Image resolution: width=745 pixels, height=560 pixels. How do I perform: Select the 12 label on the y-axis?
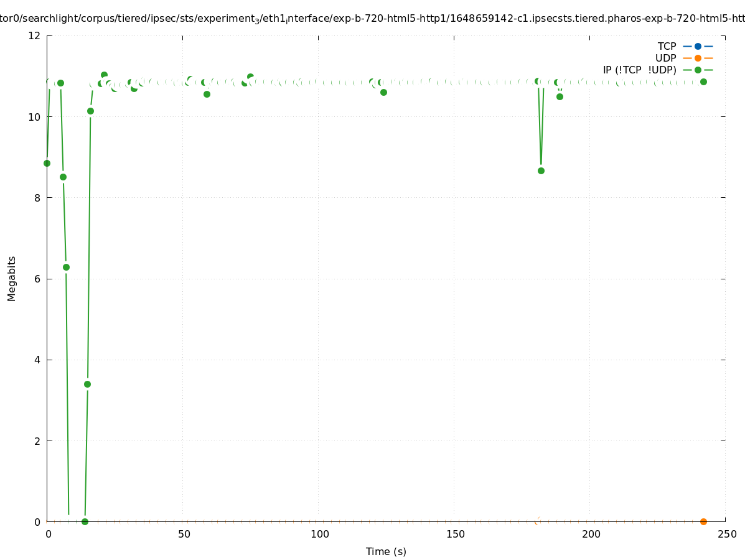click(x=34, y=35)
